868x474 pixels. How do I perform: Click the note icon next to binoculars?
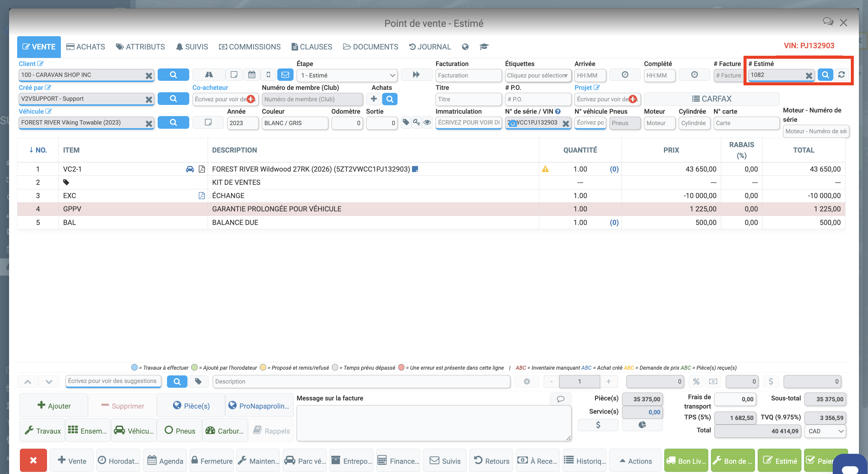coord(234,75)
